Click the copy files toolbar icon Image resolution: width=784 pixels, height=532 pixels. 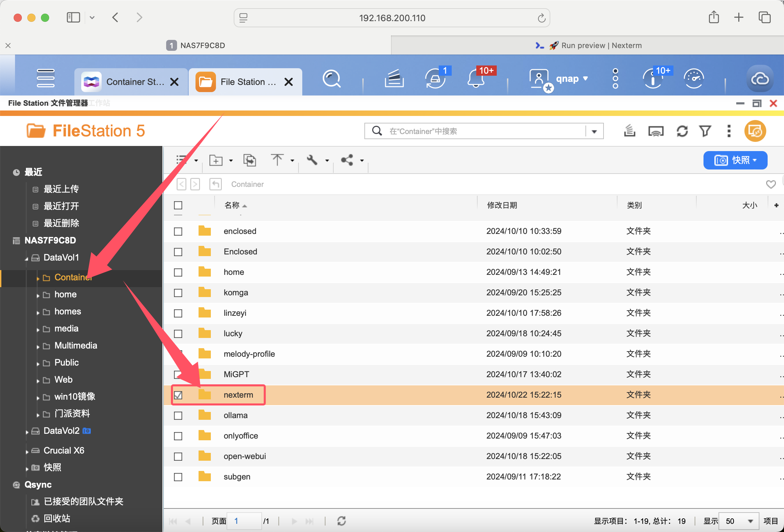pyautogui.click(x=249, y=160)
